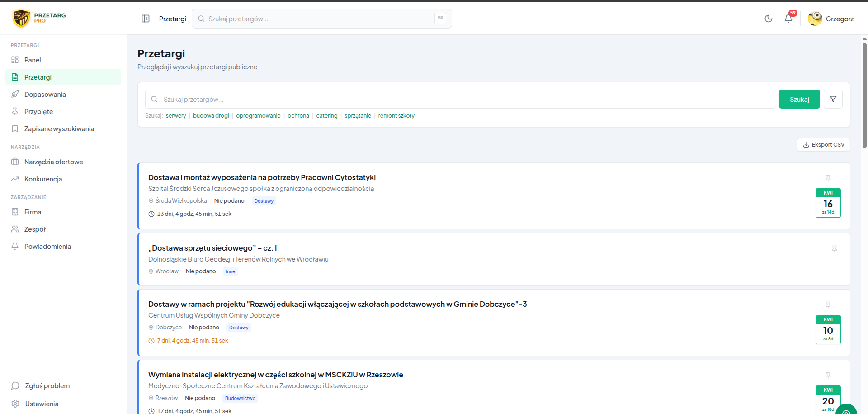The image size is (868, 414).
Task: Click the 7 dni countdown timer text
Action: tap(192, 341)
